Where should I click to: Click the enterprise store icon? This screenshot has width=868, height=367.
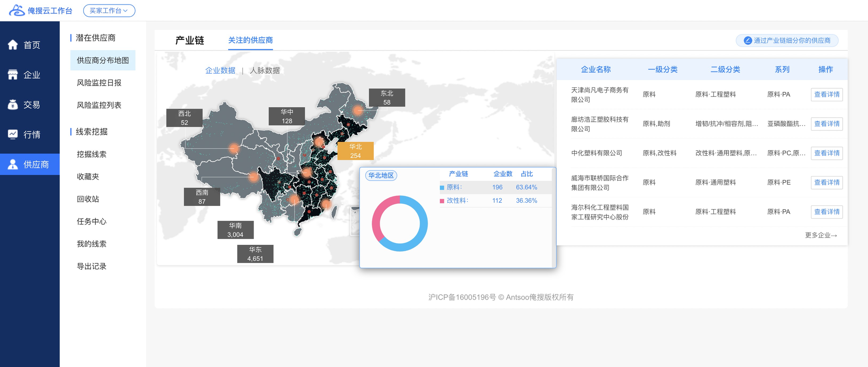[13, 75]
